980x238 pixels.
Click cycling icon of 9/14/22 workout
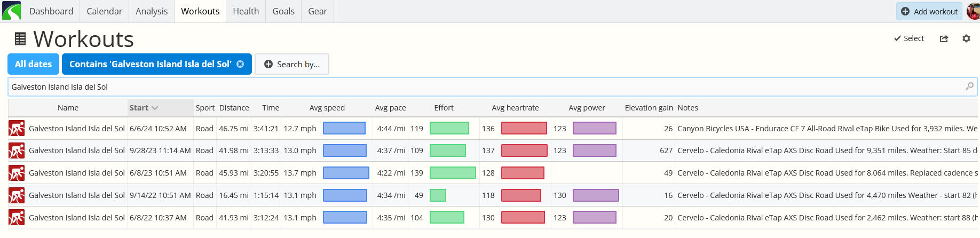(x=17, y=195)
